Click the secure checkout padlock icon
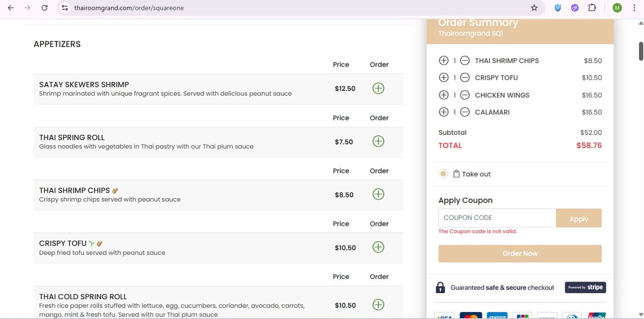This screenshot has height=319, width=644. tap(440, 288)
